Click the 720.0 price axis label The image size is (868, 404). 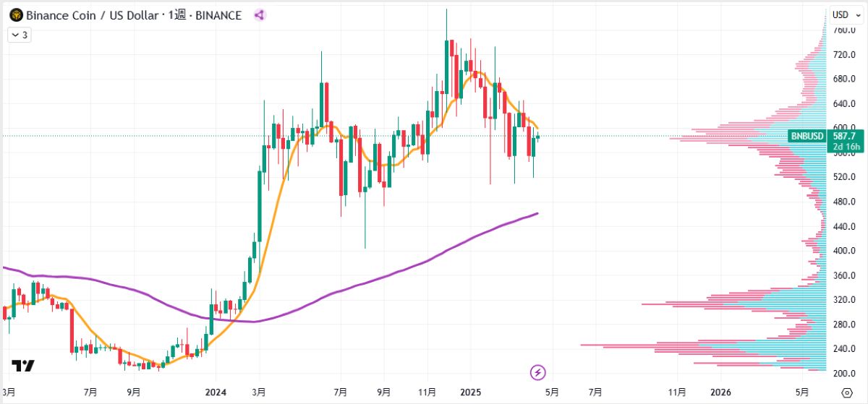click(x=844, y=55)
